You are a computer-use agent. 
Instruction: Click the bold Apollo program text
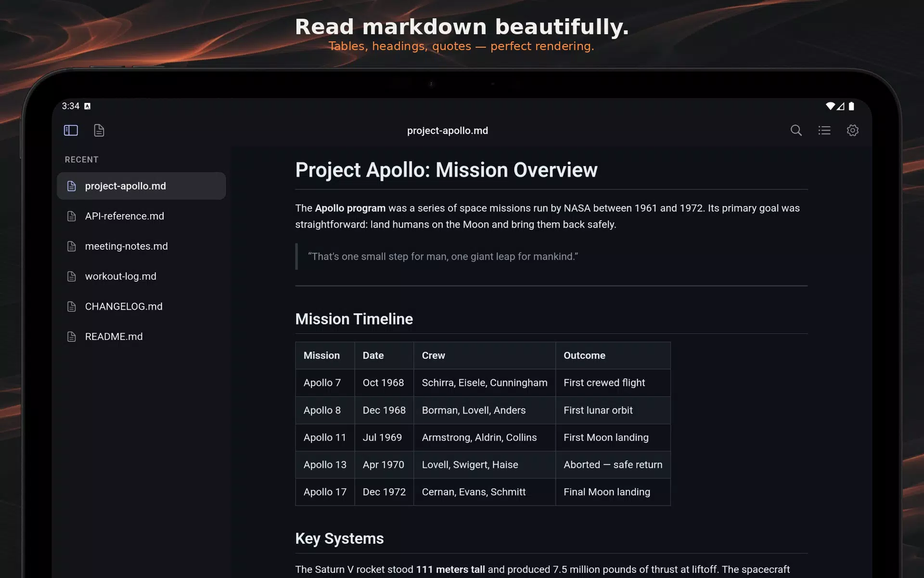pyautogui.click(x=350, y=208)
